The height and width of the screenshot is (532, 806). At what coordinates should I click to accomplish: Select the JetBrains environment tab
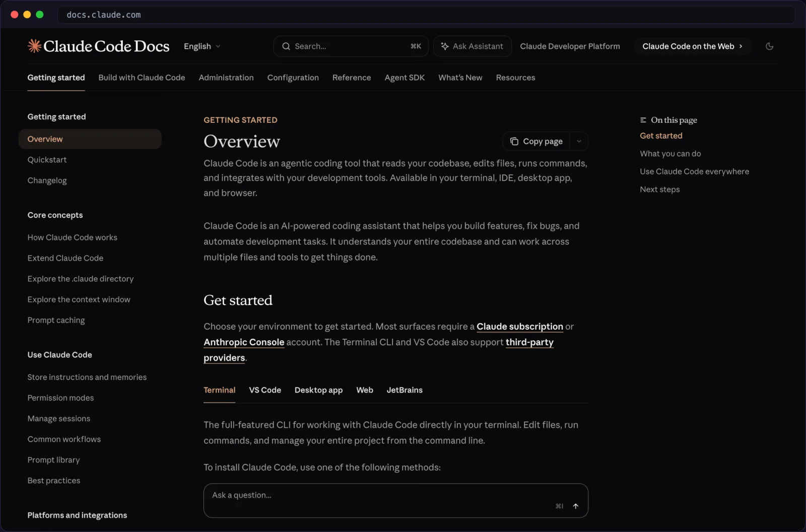405,390
